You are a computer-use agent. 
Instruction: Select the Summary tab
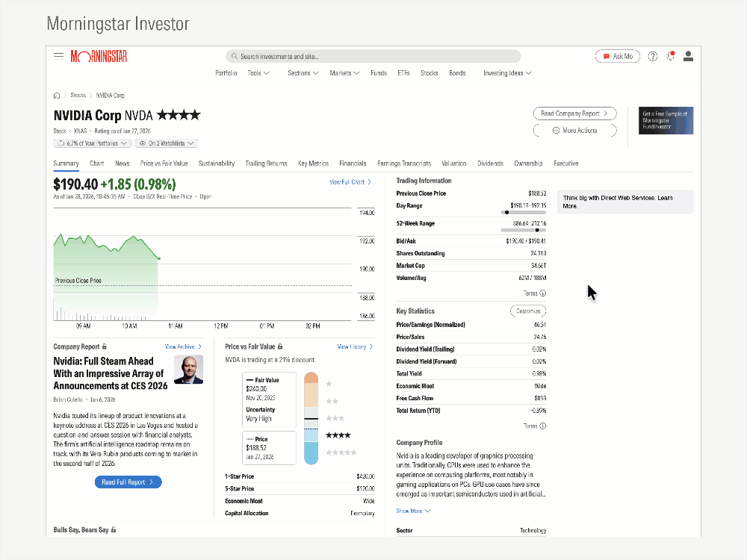coord(66,164)
